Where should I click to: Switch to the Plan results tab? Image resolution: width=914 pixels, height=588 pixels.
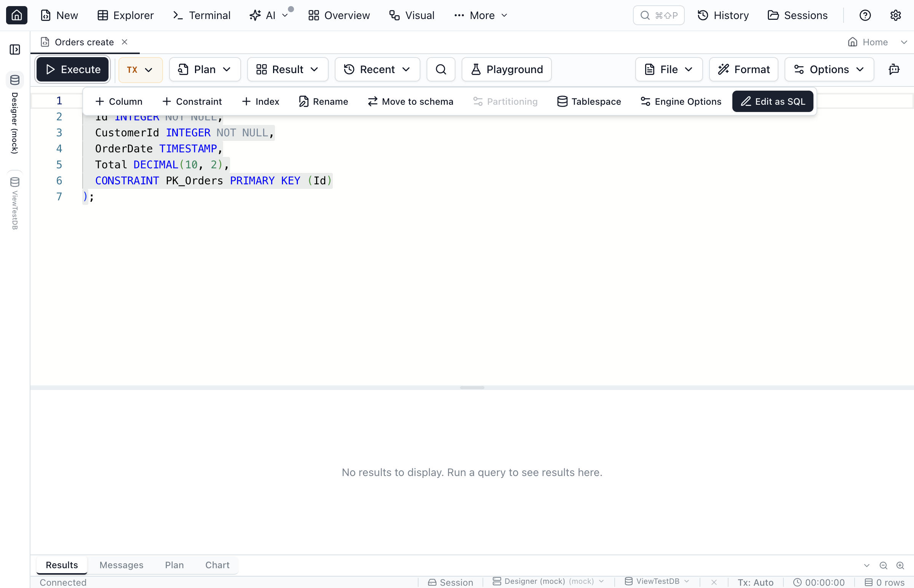(174, 565)
